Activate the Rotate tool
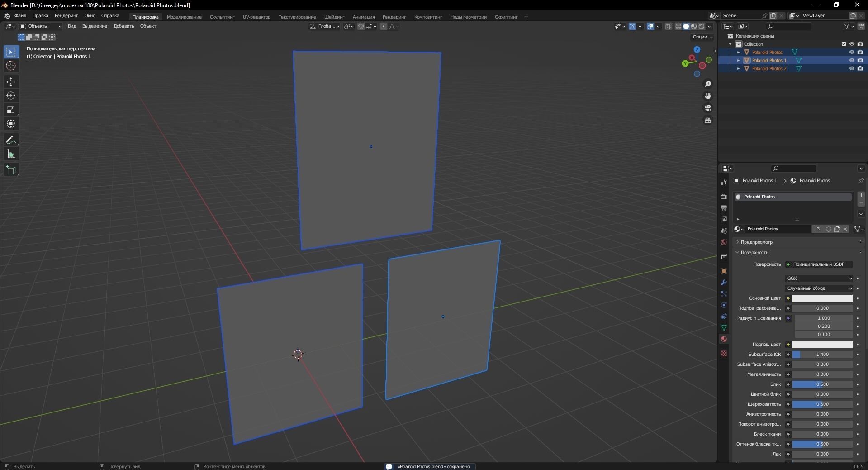 (x=11, y=96)
